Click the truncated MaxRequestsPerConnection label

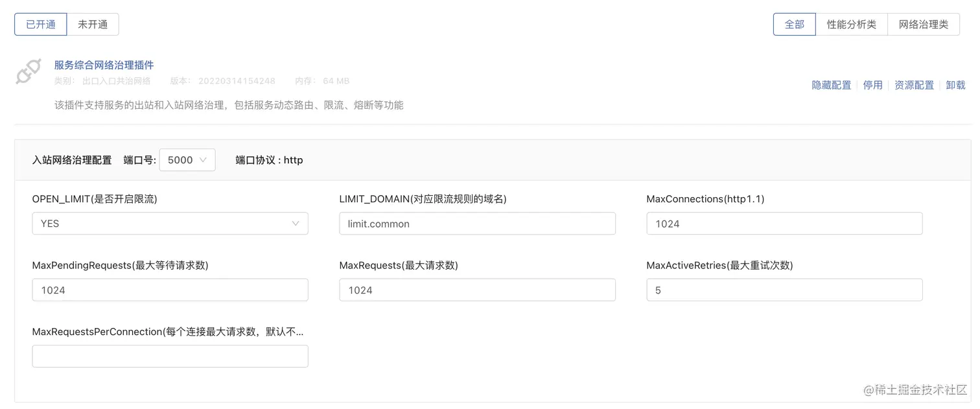point(168,332)
